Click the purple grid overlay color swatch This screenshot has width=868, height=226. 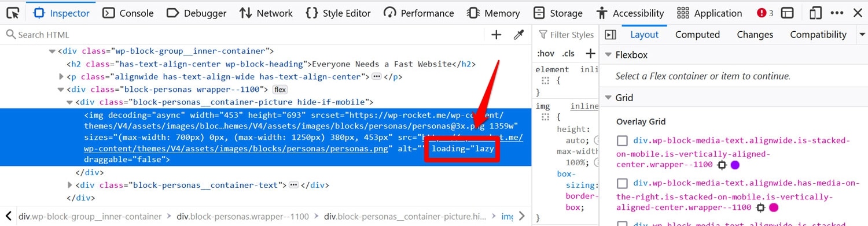(735, 165)
